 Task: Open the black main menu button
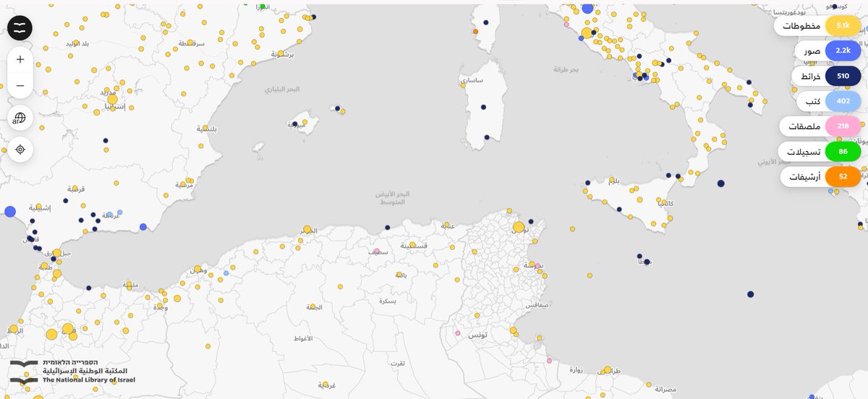click(20, 27)
